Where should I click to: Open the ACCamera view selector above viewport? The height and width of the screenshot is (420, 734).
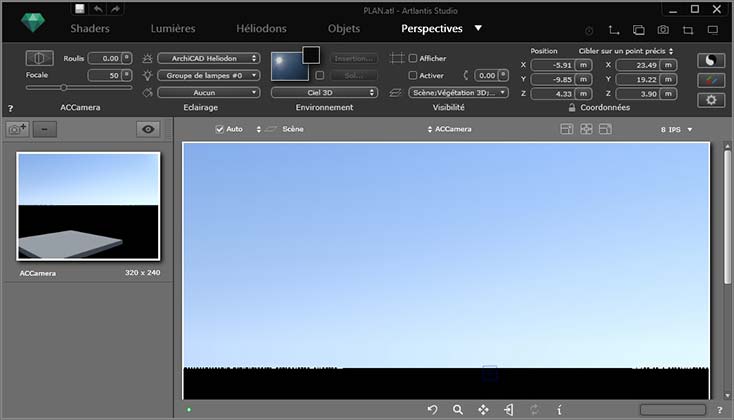[x=449, y=129]
